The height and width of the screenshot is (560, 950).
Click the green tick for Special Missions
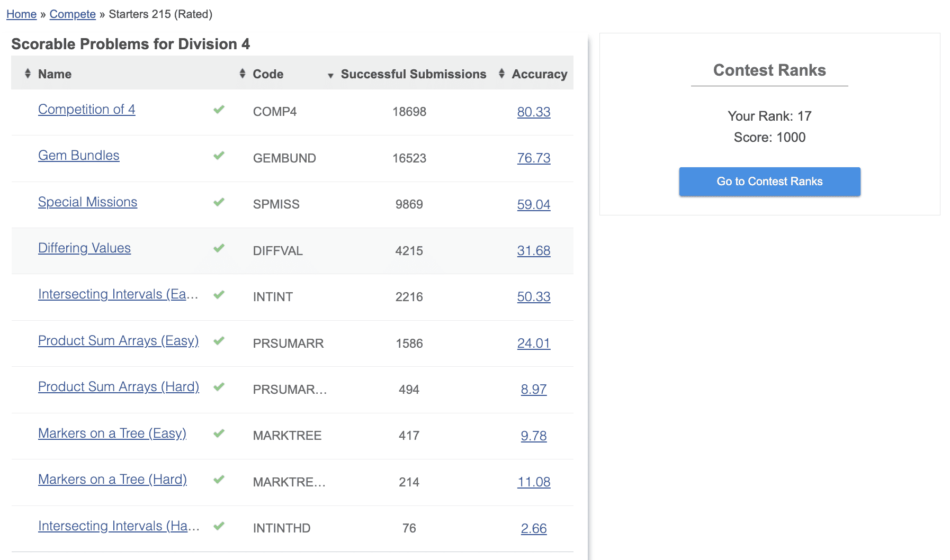pyautogui.click(x=219, y=202)
